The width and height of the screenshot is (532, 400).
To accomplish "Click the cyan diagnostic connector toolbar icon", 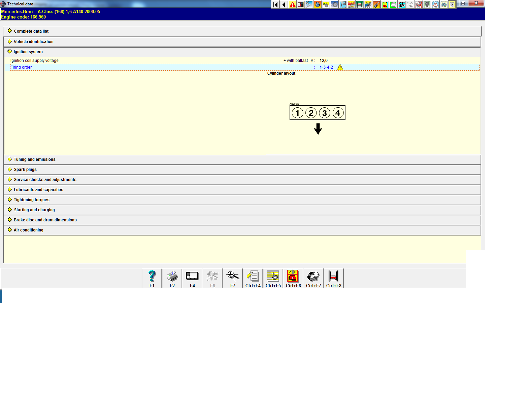I will point(402,4).
